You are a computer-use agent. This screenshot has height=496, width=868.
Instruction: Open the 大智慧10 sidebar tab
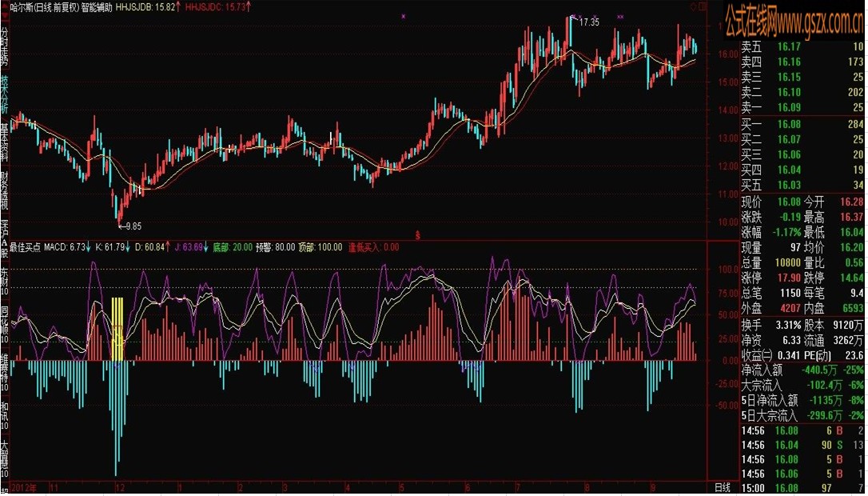tap(5, 459)
